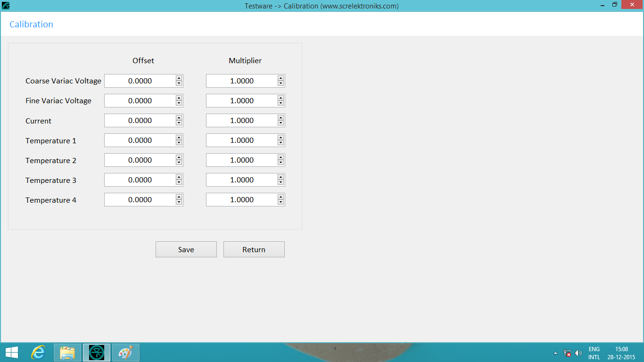Image resolution: width=644 pixels, height=362 pixels.
Task: Decrease Temperature 3 multiplier
Action: pyautogui.click(x=281, y=182)
